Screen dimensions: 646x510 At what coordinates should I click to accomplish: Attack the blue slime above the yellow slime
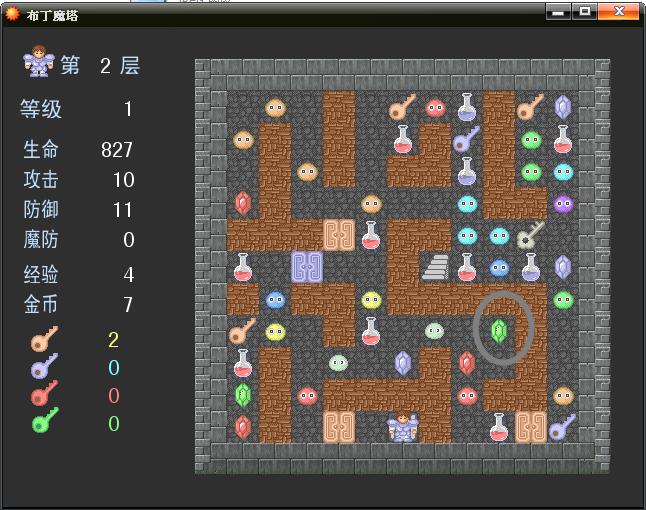tap(275, 300)
